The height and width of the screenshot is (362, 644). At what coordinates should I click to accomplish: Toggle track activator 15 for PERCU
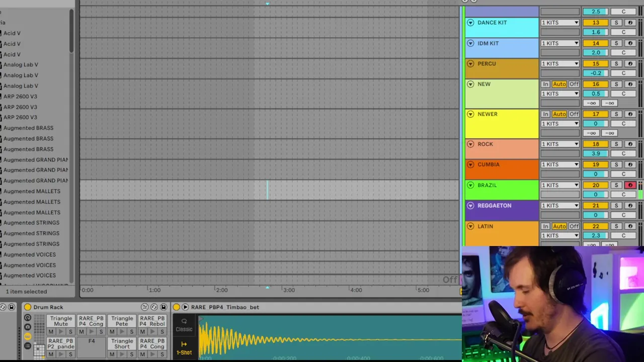coord(596,64)
